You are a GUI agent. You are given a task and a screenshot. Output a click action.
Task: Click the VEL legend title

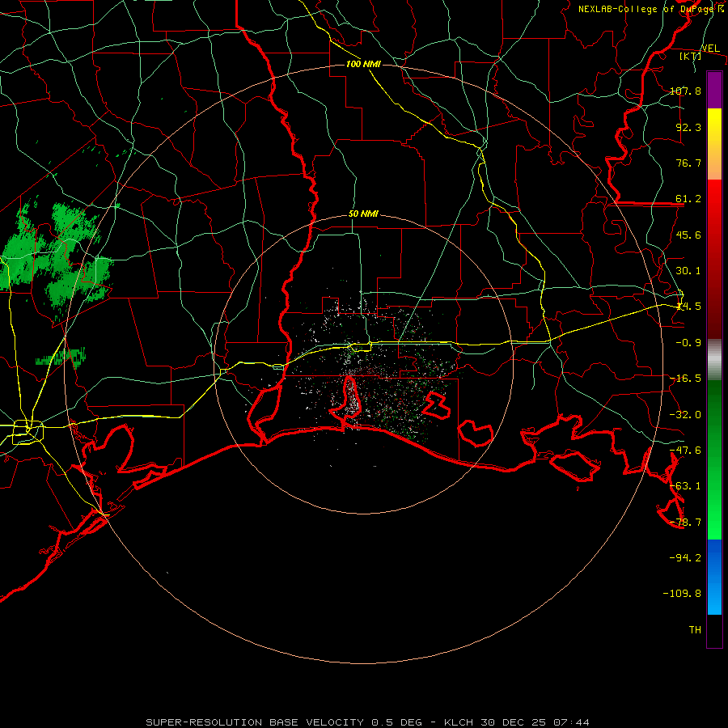click(710, 49)
